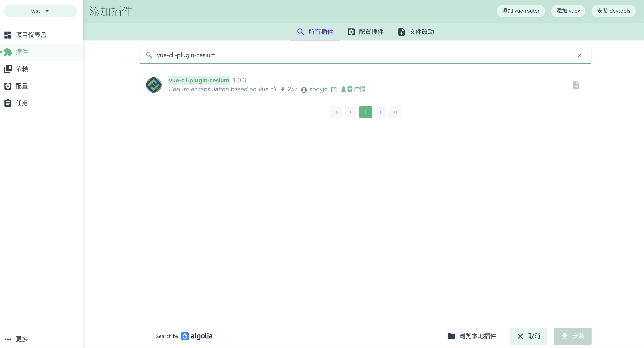Go to next page of results

380,112
